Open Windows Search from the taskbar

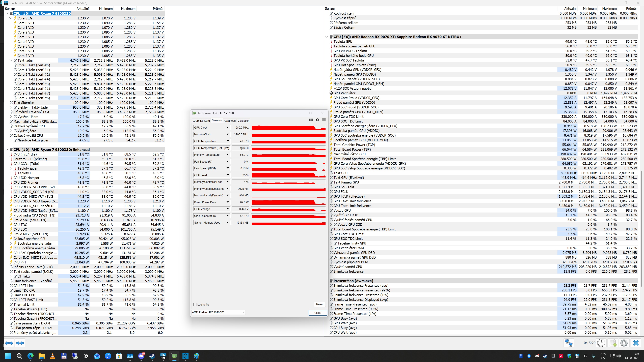[x=19, y=356]
